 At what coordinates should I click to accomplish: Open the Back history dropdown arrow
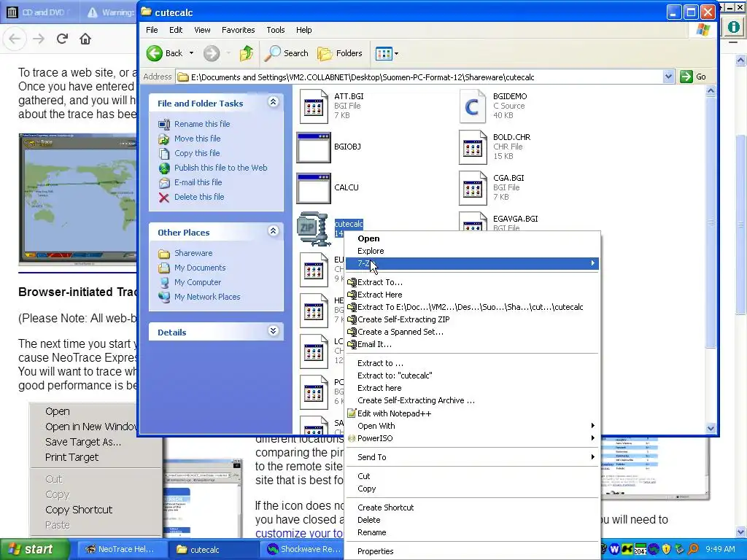click(192, 53)
